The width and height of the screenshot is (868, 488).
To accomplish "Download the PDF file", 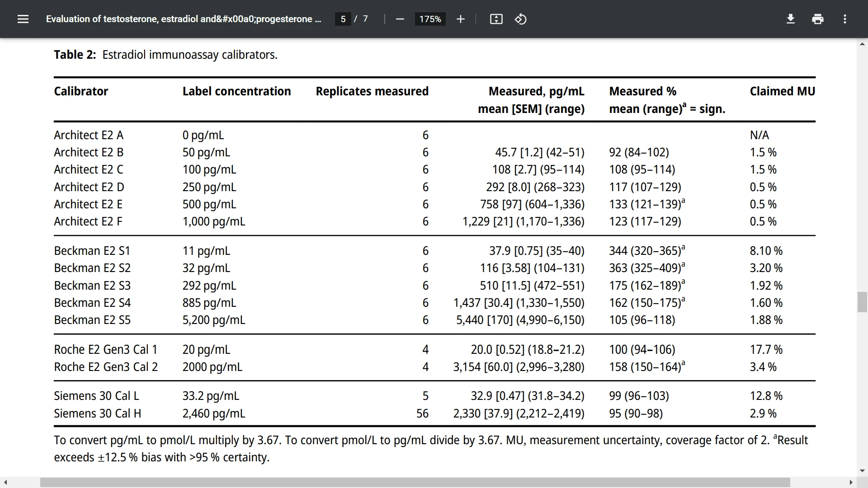I will click(791, 19).
